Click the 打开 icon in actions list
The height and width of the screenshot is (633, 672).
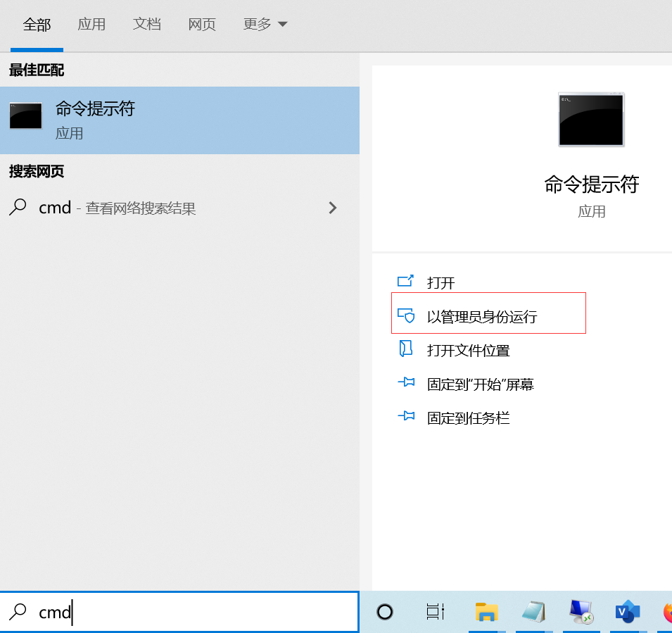tap(405, 281)
